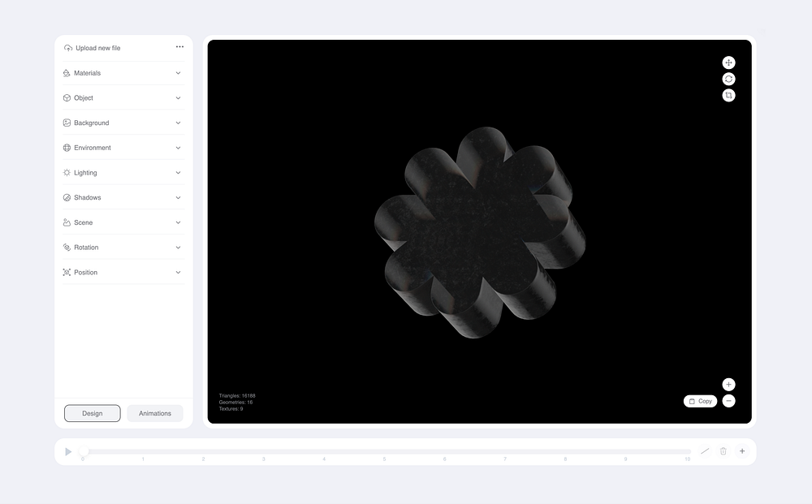812x504 pixels.
Task: Click the Upload new file label
Action: click(x=98, y=48)
